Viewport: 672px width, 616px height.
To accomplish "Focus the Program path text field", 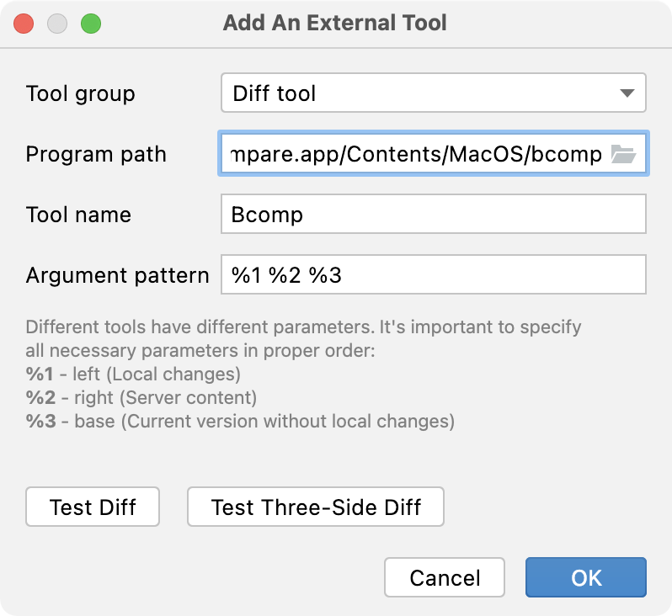I will [416, 154].
